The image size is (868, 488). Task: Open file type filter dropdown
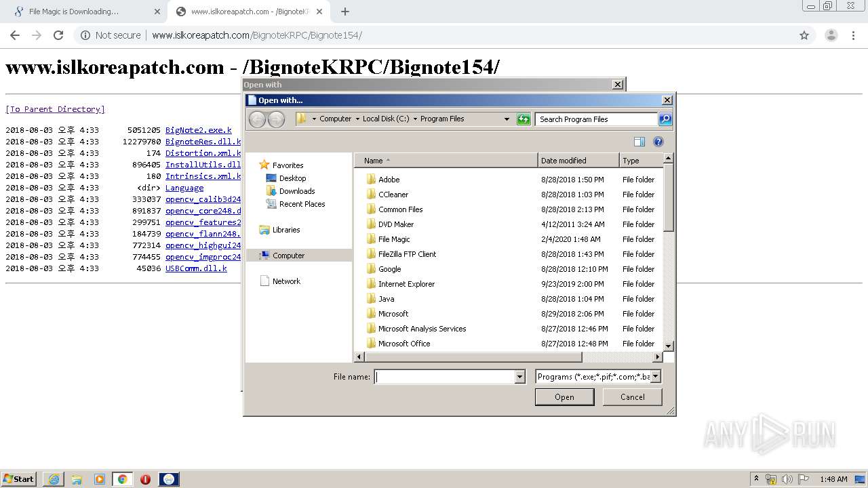click(x=655, y=377)
